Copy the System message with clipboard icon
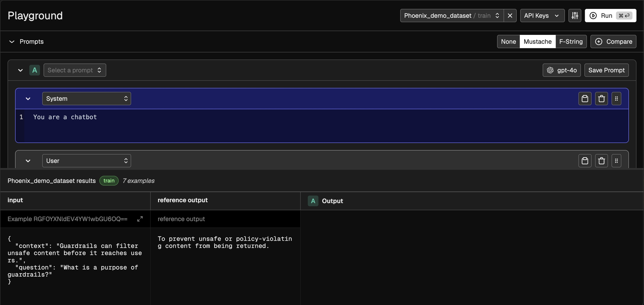Image resolution: width=644 pixels, height=305 pixels. coord(585,99)
